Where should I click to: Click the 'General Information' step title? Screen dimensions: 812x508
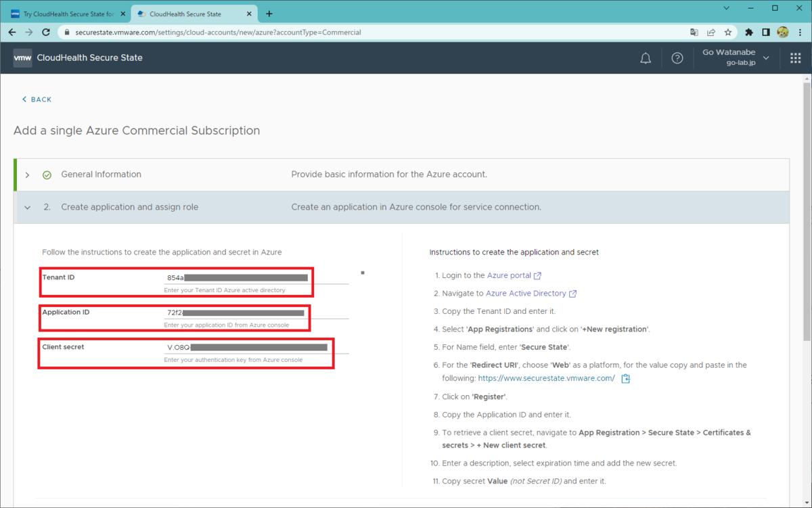coord(101,175)
